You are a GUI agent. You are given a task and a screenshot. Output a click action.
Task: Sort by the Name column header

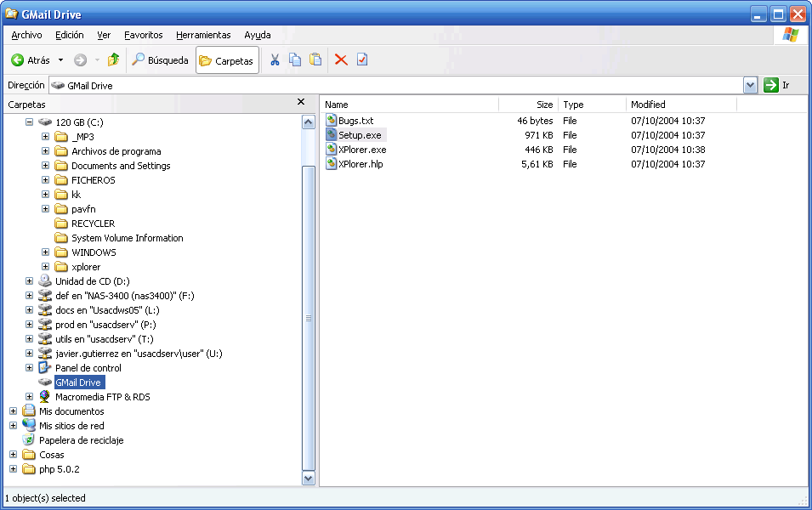click(x=409, y=105)
